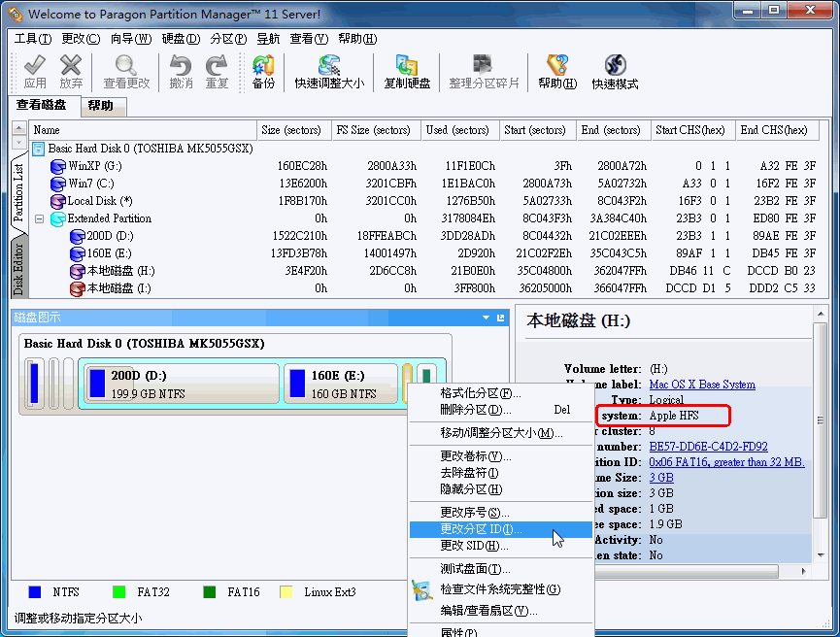The width and height of the screenshot is (840, 637).
Task: Select the 160E (E:) 160 GB NTFS block
Action: 341,384
